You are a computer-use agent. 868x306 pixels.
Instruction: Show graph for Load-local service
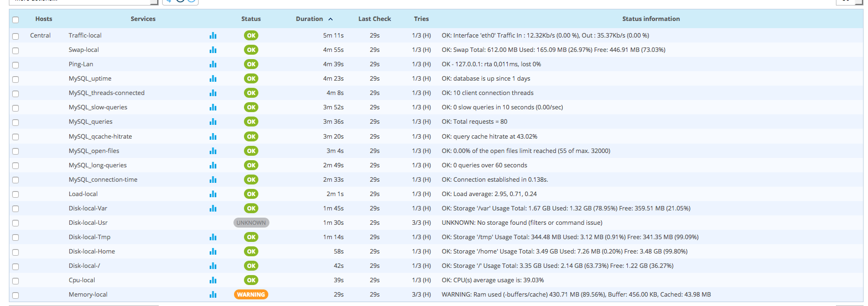(x=213, y=194)
